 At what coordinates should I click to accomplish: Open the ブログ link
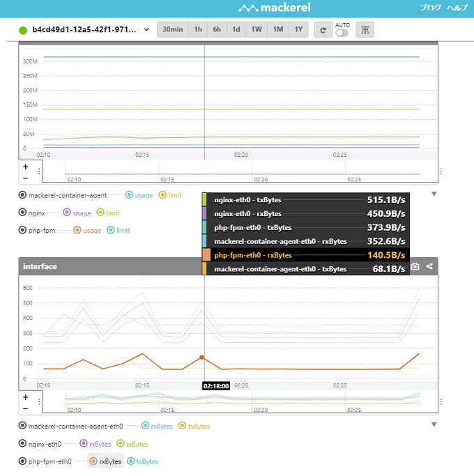coord(430,8)
